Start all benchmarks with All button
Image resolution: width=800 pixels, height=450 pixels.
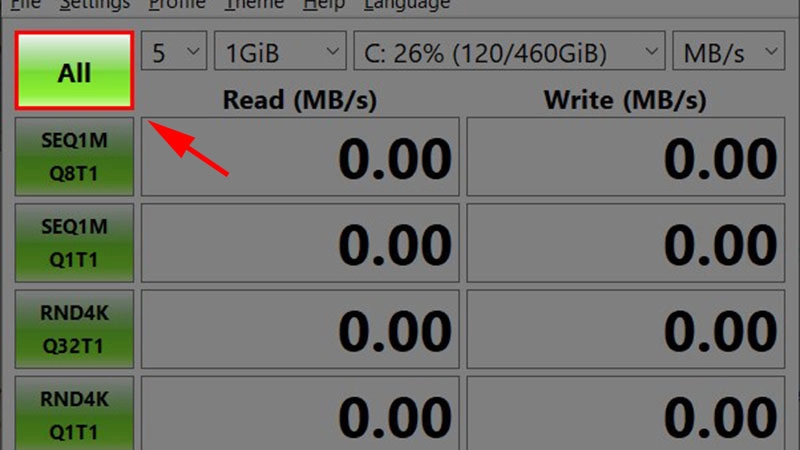(74, 71)
